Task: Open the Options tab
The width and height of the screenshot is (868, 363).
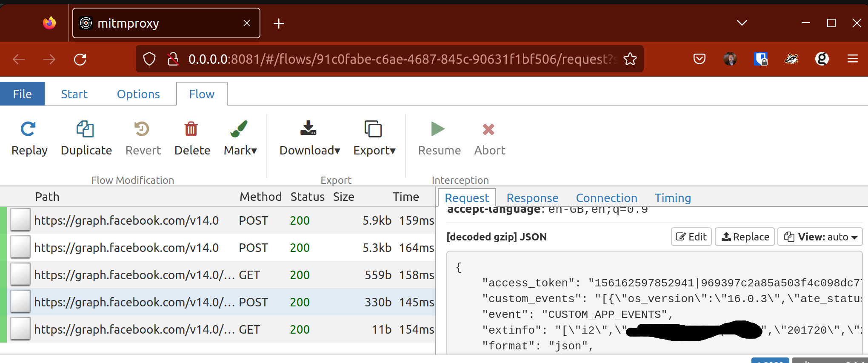Action: 138,94
